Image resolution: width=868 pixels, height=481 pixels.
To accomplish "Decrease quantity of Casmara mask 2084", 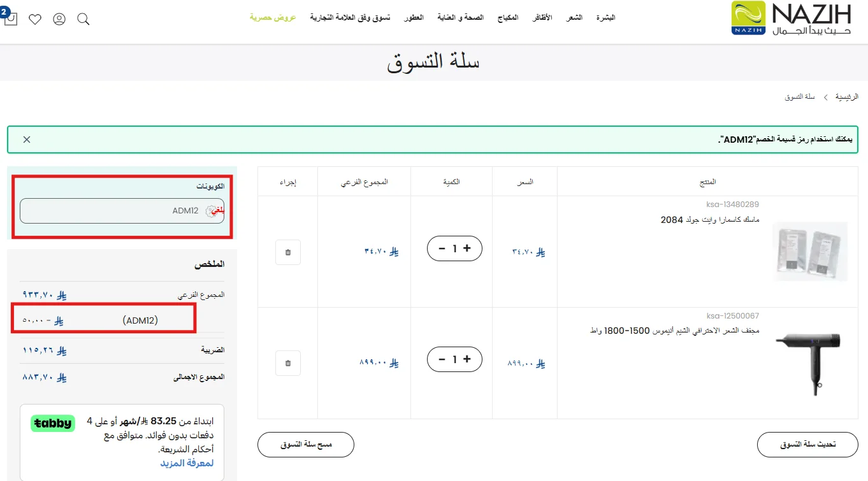I will [x=442, y=248].
